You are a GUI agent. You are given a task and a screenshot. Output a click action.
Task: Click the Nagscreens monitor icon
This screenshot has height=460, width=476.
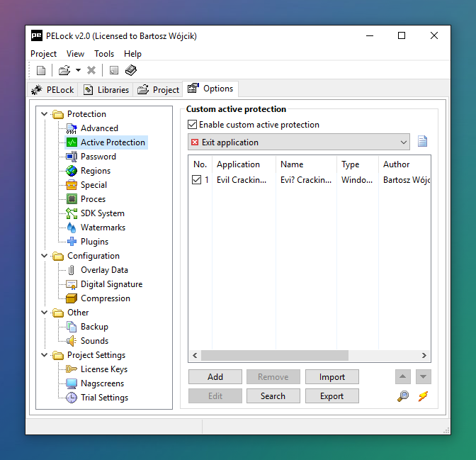[72, 383]
